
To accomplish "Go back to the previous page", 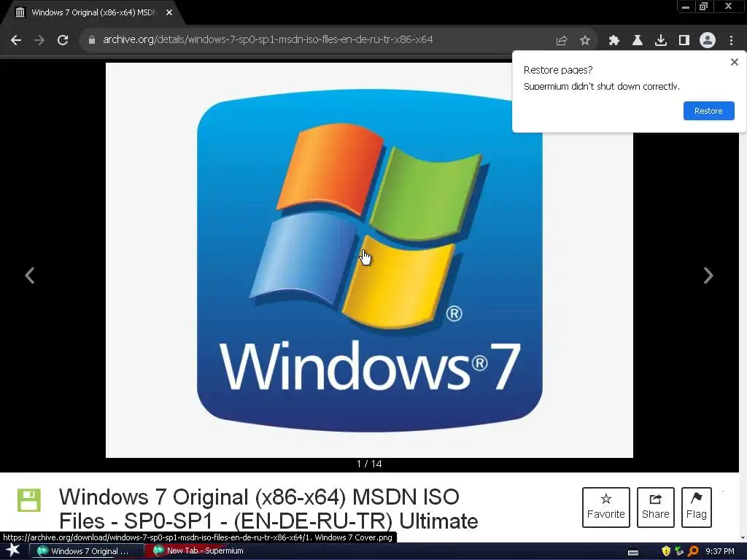I will pos(16,40).
